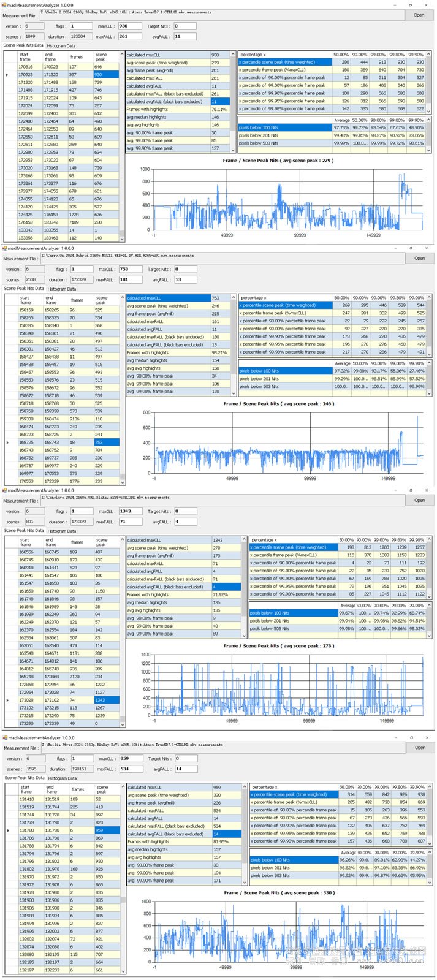Viewport: 437px width, 980px height.
Task: Click the maxFALL field showing 534
Action: (131, 769)
